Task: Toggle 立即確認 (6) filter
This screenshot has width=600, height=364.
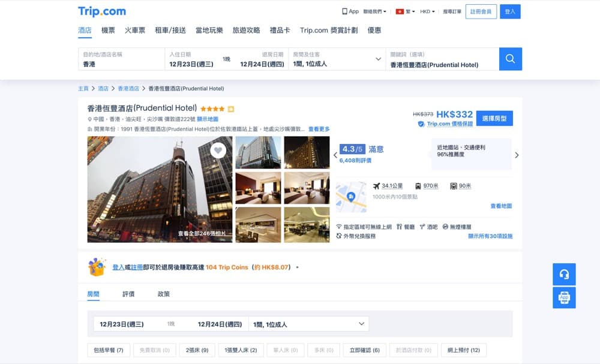Action: pos(365,350)
